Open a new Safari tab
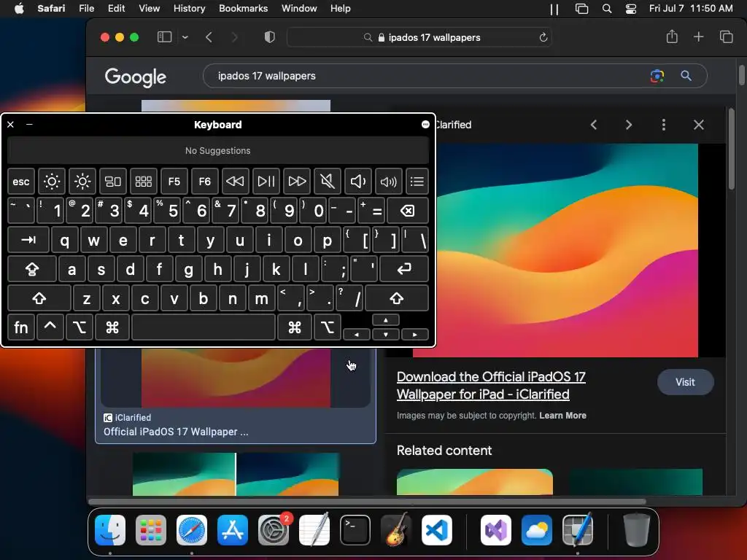 pos(698,36)
